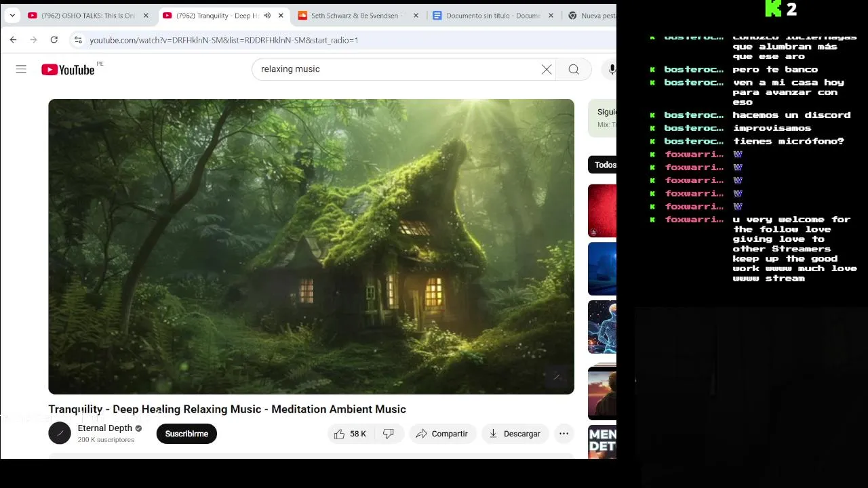868x488 pixels.
Task: Open the blue recommended video thumbnail
Action: 602,268
